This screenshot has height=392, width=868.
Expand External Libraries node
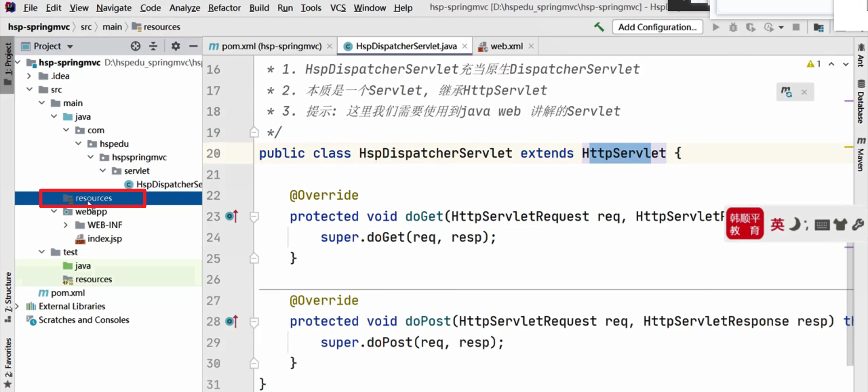tap(17, 306)
